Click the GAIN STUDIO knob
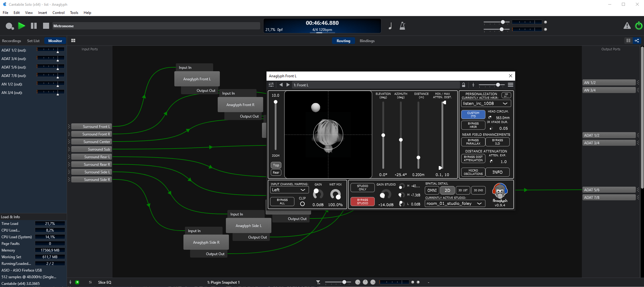 385,194
